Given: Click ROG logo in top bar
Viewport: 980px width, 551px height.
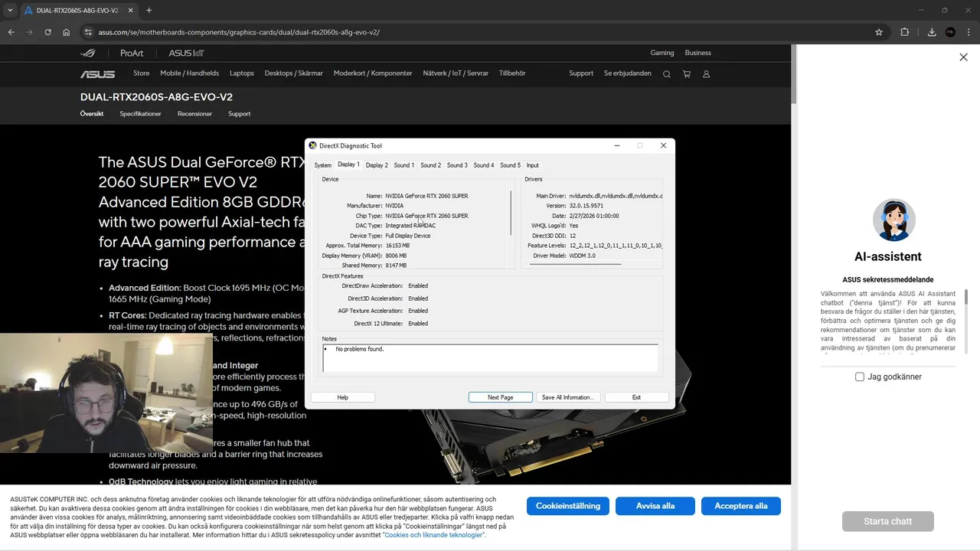Looking at the screenshot, I should pos(88,54).
